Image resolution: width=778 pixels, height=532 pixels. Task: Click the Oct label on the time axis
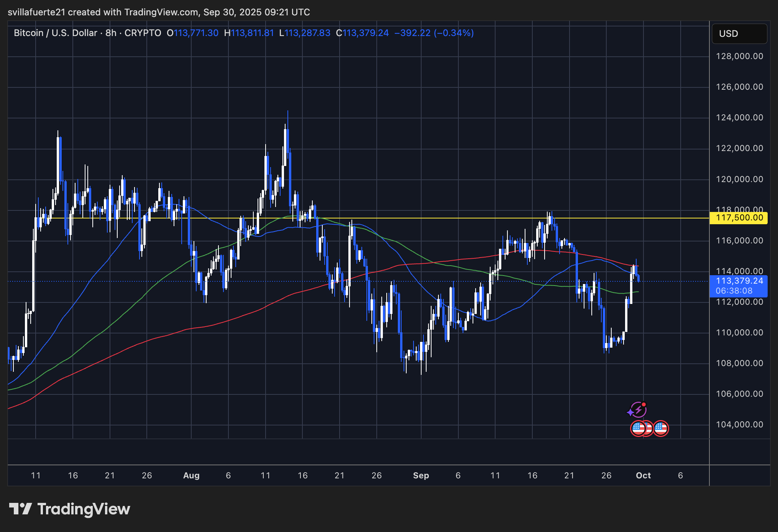644,475
